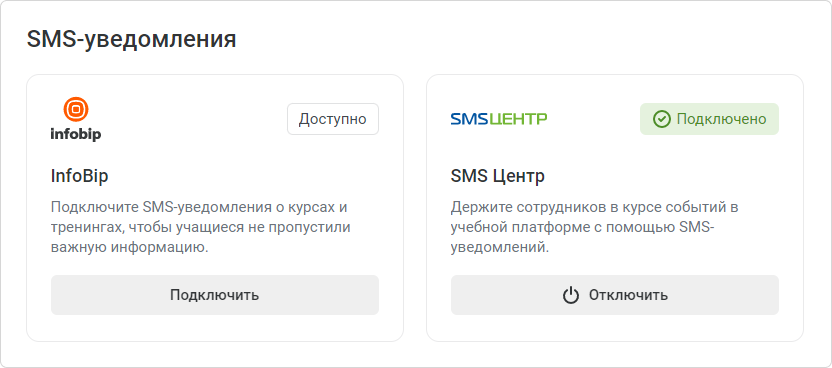This screenshot has height=368, width=832.
Task: Click the SMS Центр logo
Action: [x=499, y=119]
